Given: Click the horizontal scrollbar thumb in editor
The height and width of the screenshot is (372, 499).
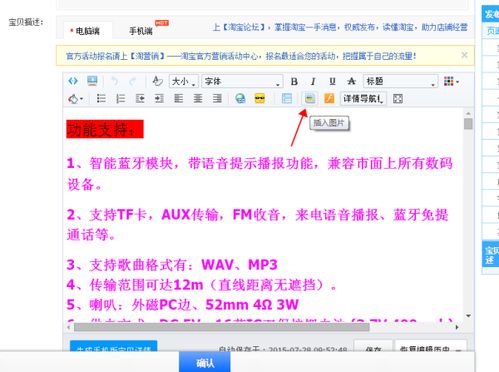Looking at the screenshot, I should pyautogui.click(x=222, y=327).
